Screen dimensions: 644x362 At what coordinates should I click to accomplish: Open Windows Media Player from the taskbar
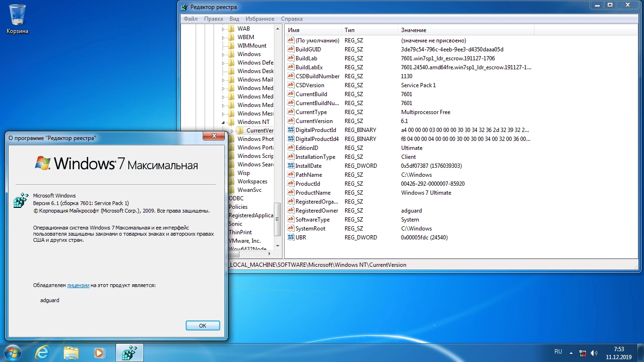click(x=99, y=352)
